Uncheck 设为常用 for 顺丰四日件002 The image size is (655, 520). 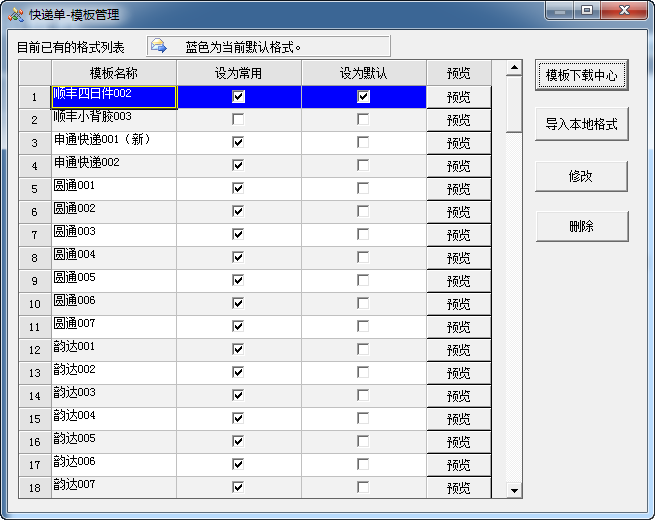point(238,96)
